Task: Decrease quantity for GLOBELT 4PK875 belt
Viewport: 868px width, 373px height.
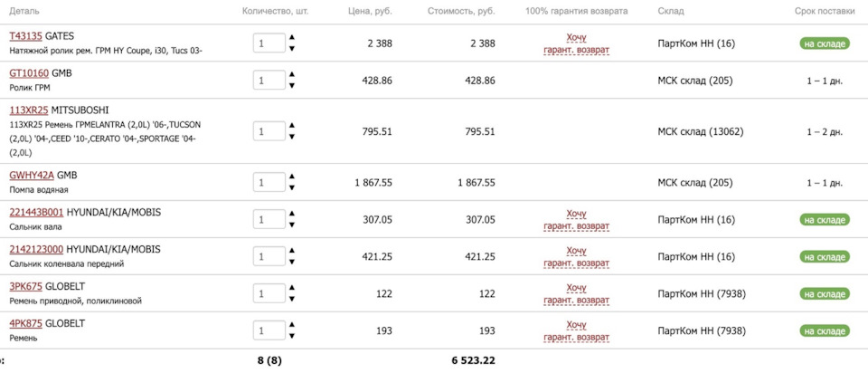Action: tap(292, 337)
